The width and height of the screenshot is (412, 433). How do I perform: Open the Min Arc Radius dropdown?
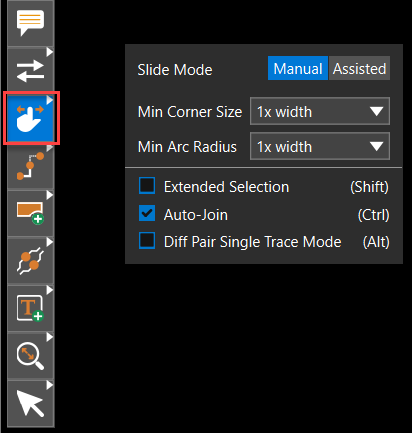click(320, 146)
